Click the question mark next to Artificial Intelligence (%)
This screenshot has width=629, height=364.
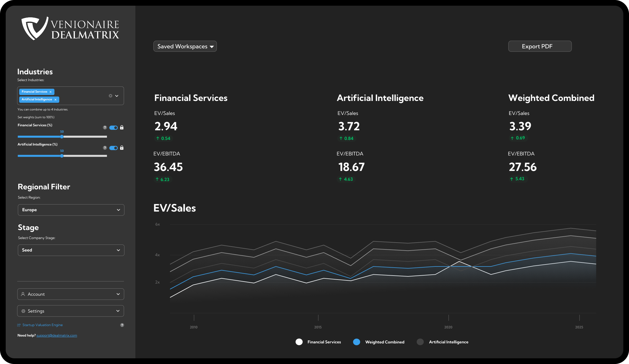pos(105,148)
